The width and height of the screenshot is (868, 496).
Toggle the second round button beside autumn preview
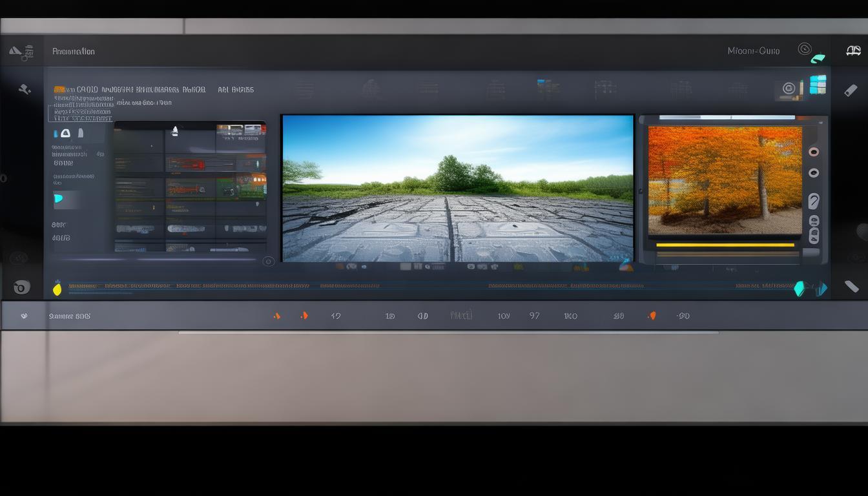pyautogui.click(x=814, y=172)
